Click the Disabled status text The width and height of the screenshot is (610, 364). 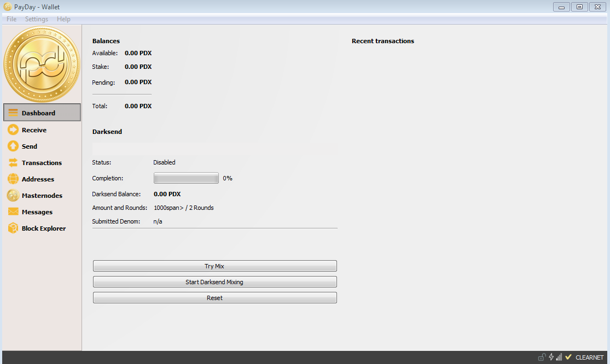coord(164,162)
